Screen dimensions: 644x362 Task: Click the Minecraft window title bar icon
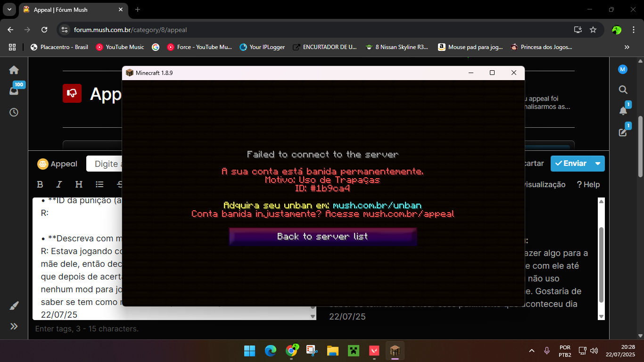tap(130, 73)
